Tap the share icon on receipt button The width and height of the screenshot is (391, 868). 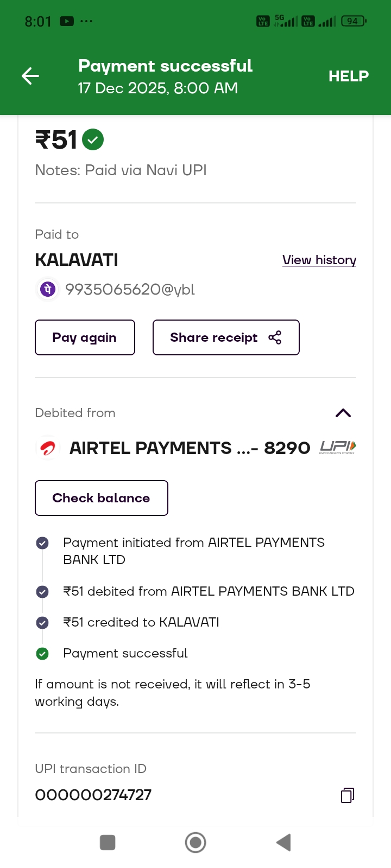[x=275, y=337]
